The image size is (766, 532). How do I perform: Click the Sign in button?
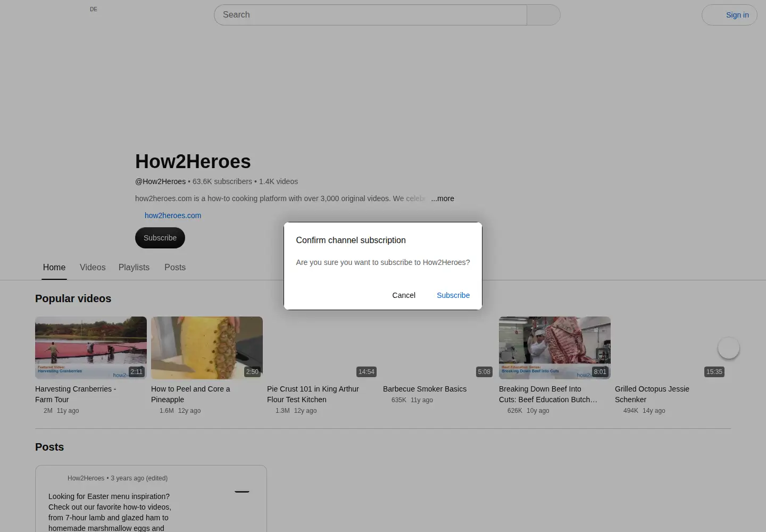[729, 15]
